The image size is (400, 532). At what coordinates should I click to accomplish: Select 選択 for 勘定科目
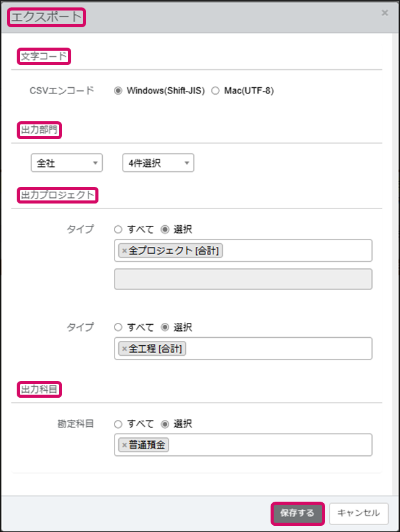pyautogui.click(x=165, y=424)
